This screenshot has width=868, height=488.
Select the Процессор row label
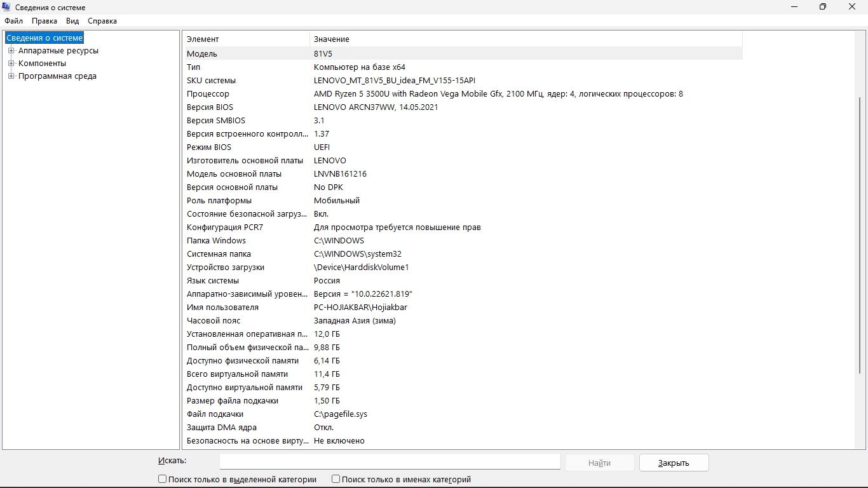coord(208,94)
